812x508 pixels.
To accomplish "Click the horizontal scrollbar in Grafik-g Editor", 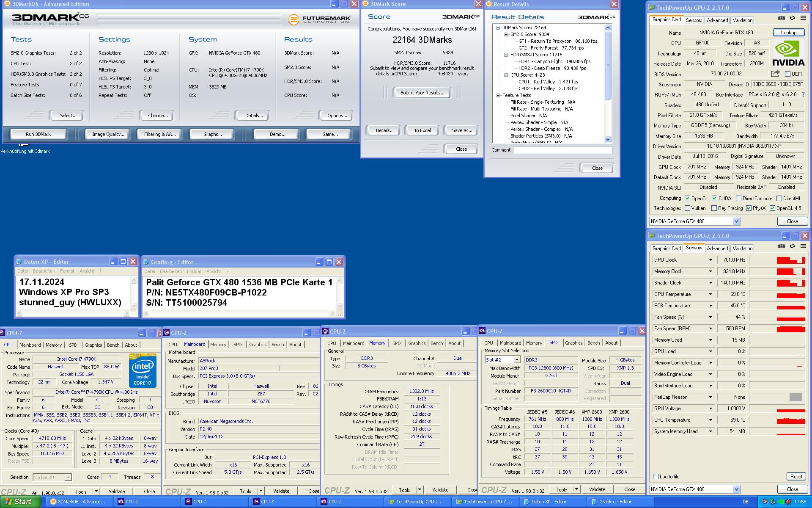I will pyautogui.click(x=240, y=314).
